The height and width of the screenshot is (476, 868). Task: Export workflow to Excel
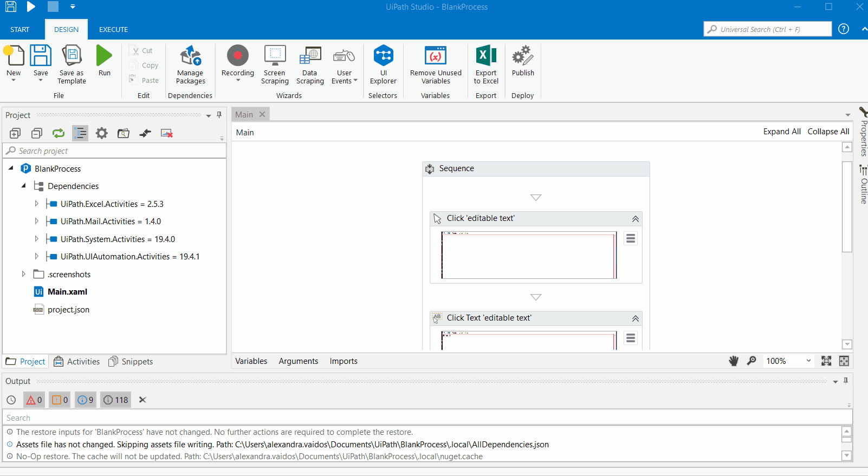[486, 64]
